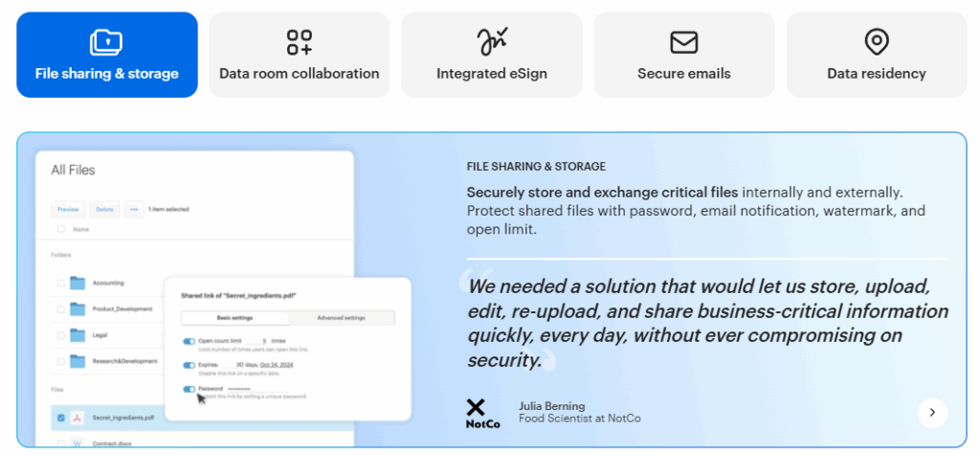This screenshot has width=980, height=457.
Task: Click the Legal folder icon
Action: (x=78, y=335)
